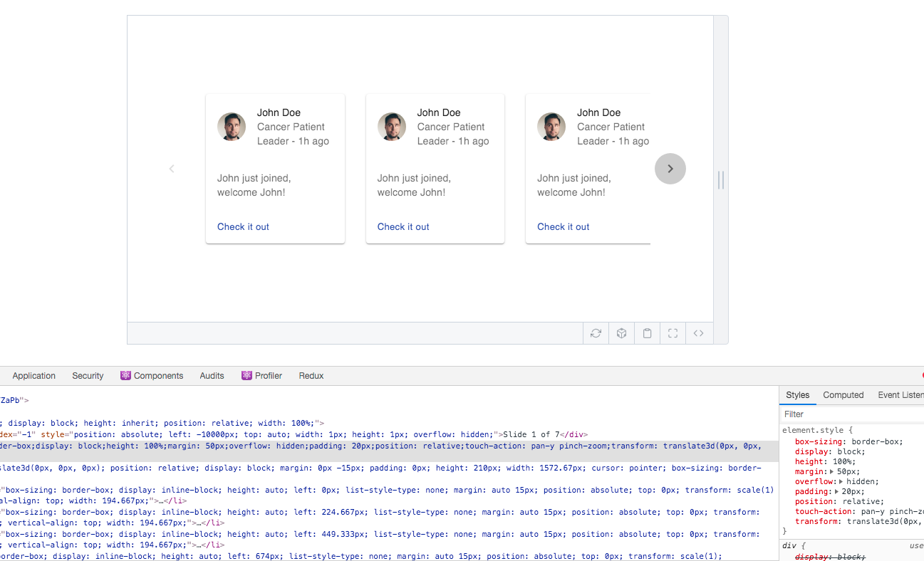Click Check it out on the first card
The image size is (924, 561).
(x=243, y=226)
